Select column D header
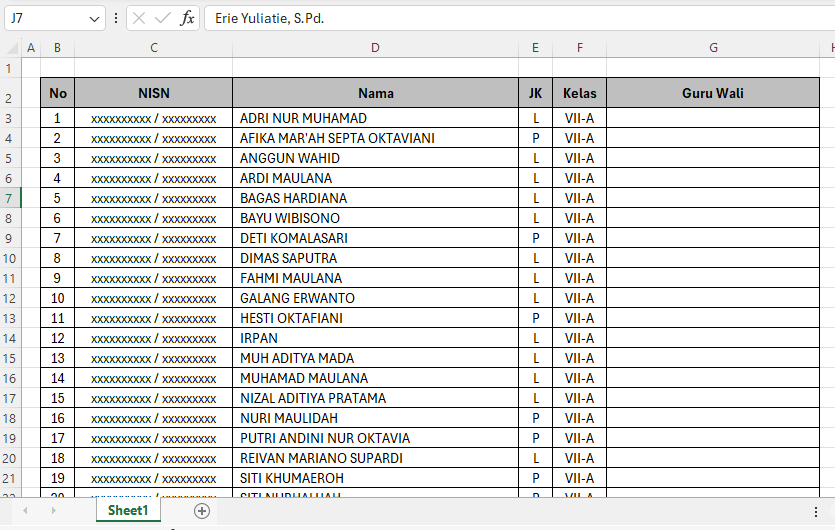Image resolution: width=835 pixels, height=530 pixels. click(375, 48)
